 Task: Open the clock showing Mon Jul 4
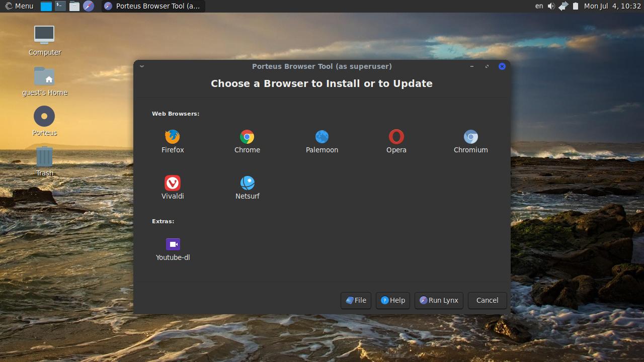point(612,6)
